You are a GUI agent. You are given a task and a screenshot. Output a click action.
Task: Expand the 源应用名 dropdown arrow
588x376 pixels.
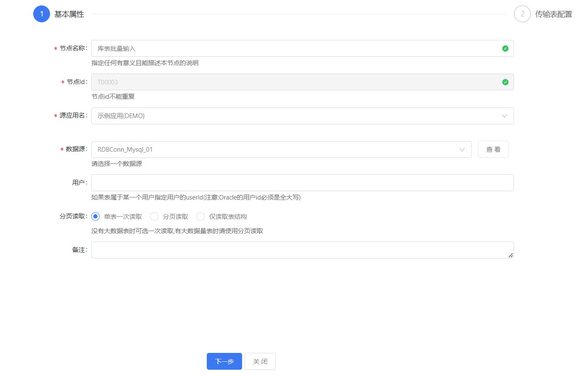tap(504, 116)
